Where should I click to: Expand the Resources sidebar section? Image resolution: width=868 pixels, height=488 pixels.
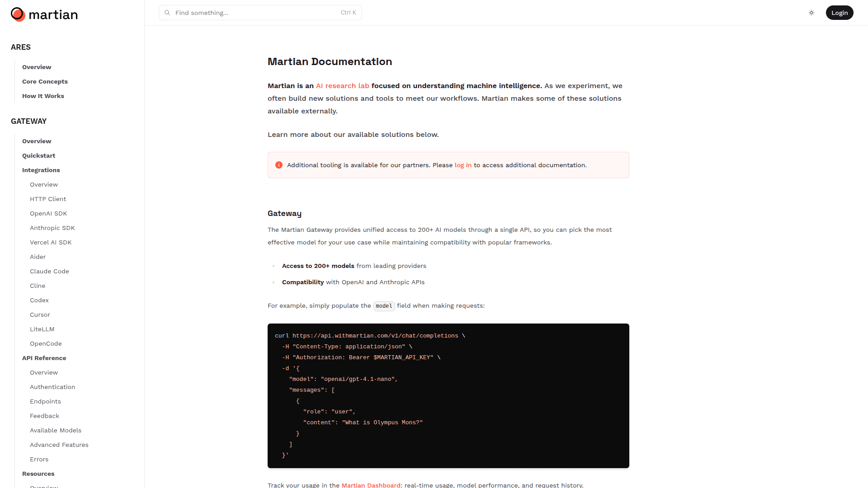tap(38, 474)
